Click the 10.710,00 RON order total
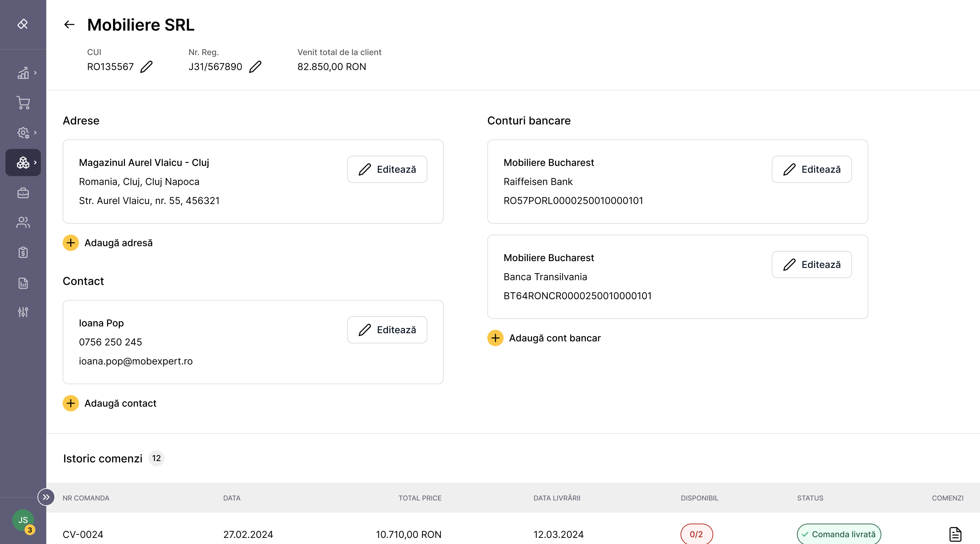The width and height of the screenshot is (980, 544). coord(409,534)
